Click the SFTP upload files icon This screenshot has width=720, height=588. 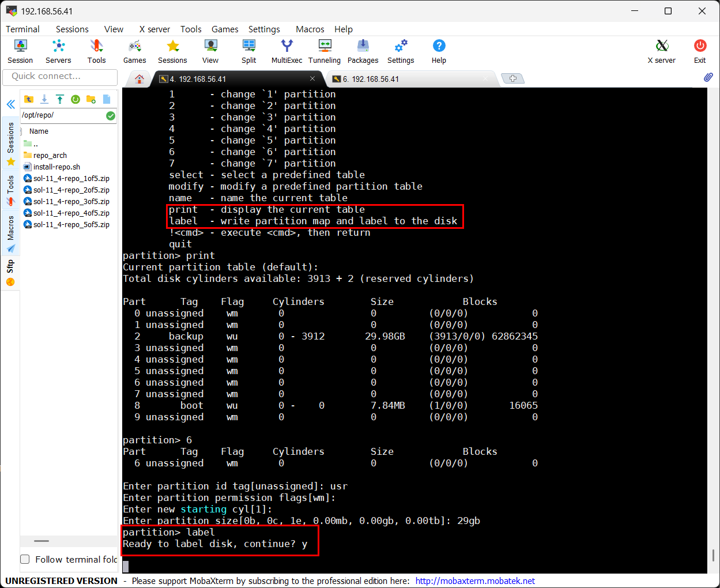click(60, 99)
